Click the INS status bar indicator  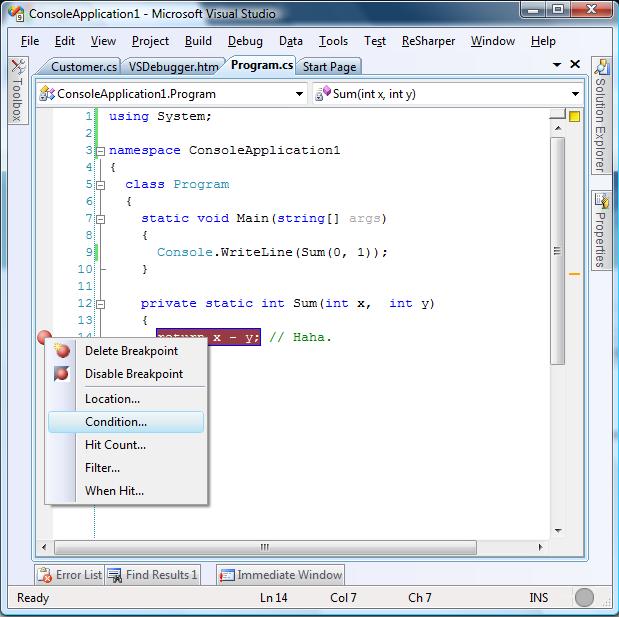[539, 598]
